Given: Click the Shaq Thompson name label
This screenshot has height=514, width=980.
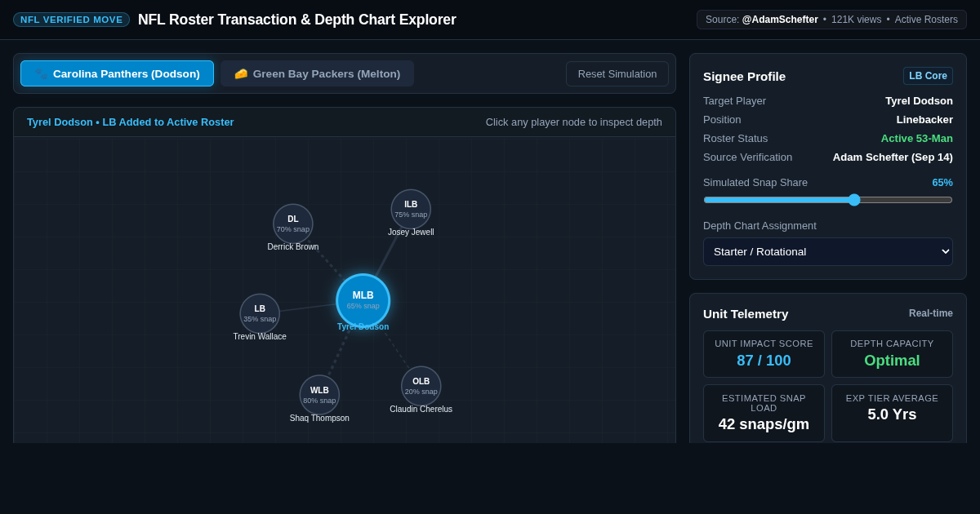Looking at the screenshot, I should point(319,418).
